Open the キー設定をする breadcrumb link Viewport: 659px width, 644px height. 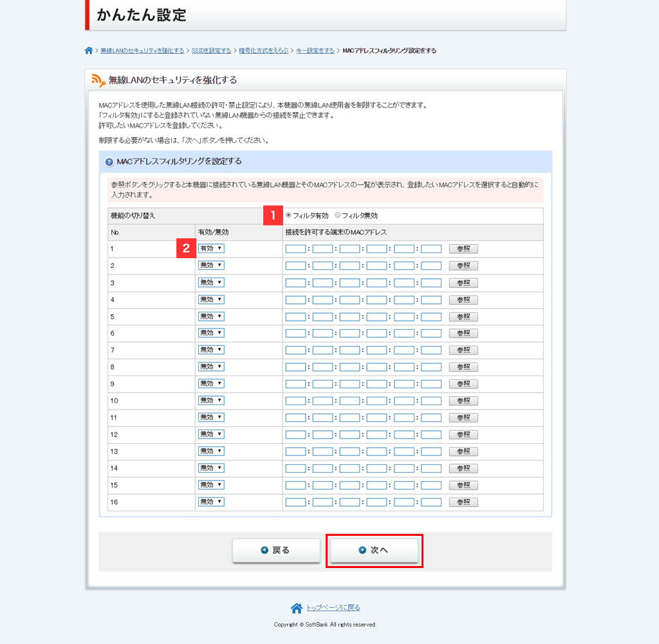pos(315,50)
